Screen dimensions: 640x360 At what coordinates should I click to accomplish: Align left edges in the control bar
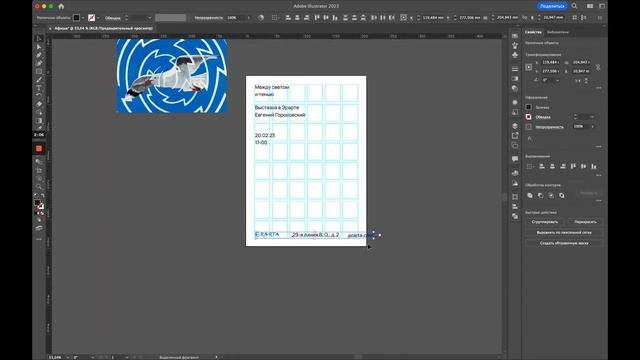(x=288, y=18)
